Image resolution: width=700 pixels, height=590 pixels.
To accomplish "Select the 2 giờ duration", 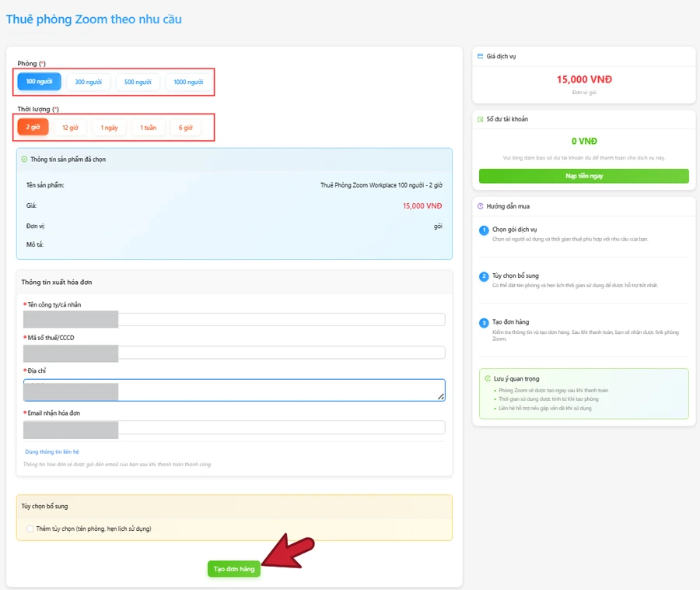I will click(x=33, y=128).
